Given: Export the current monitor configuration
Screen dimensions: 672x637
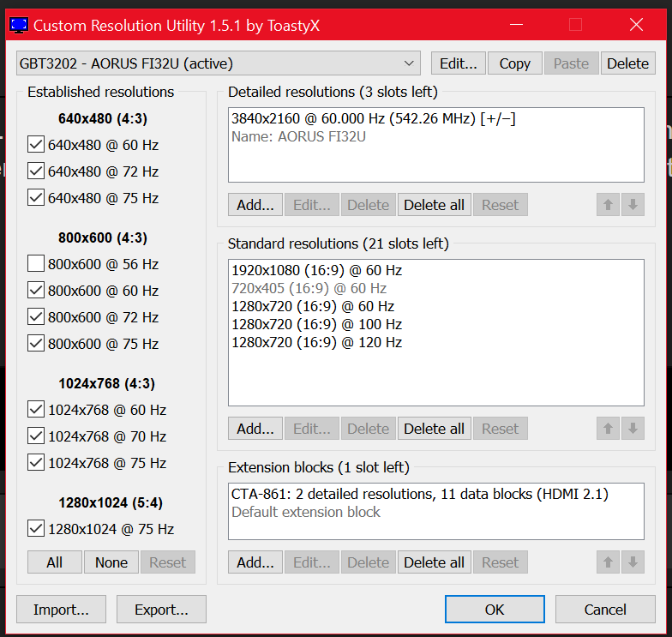Looking at the screenshot, I should click(161, 610).
